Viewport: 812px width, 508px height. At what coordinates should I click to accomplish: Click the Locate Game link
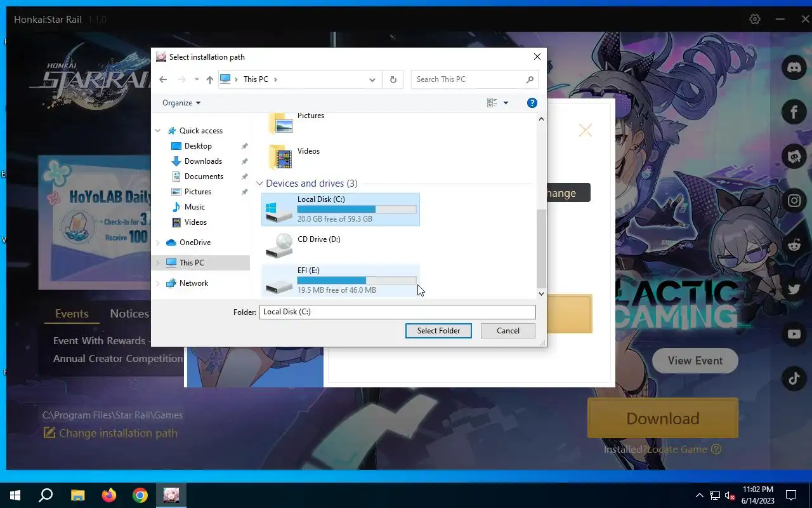(x=676, y=450)
